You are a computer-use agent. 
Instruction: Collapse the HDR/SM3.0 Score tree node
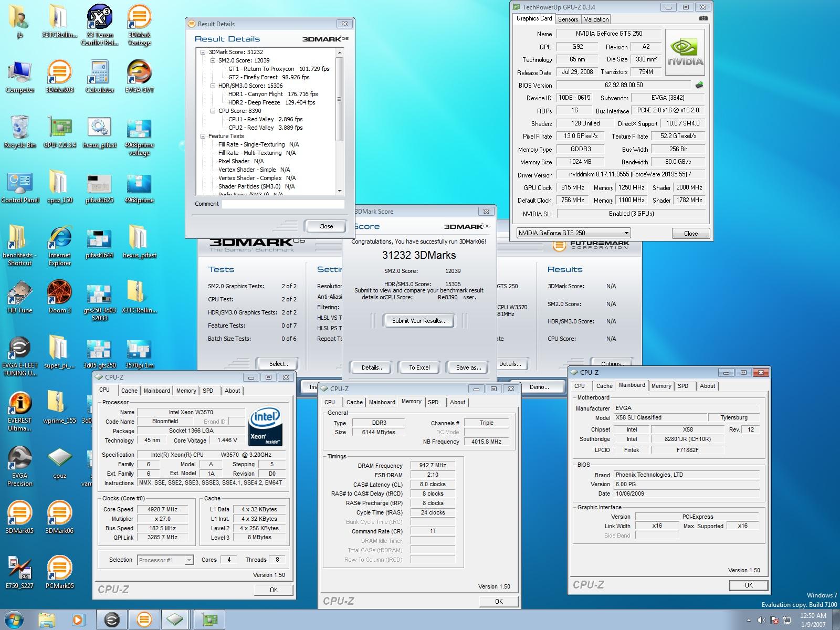click(x=213, y=86)
